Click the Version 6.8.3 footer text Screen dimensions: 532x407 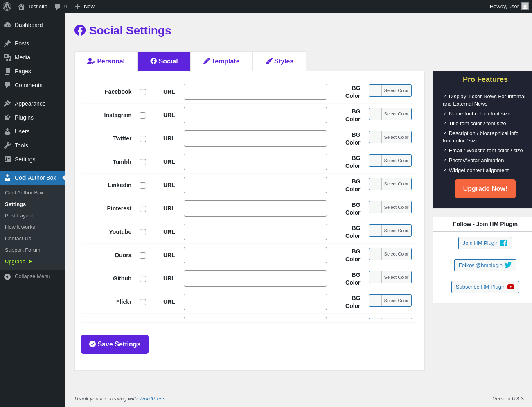coord(508,399)
